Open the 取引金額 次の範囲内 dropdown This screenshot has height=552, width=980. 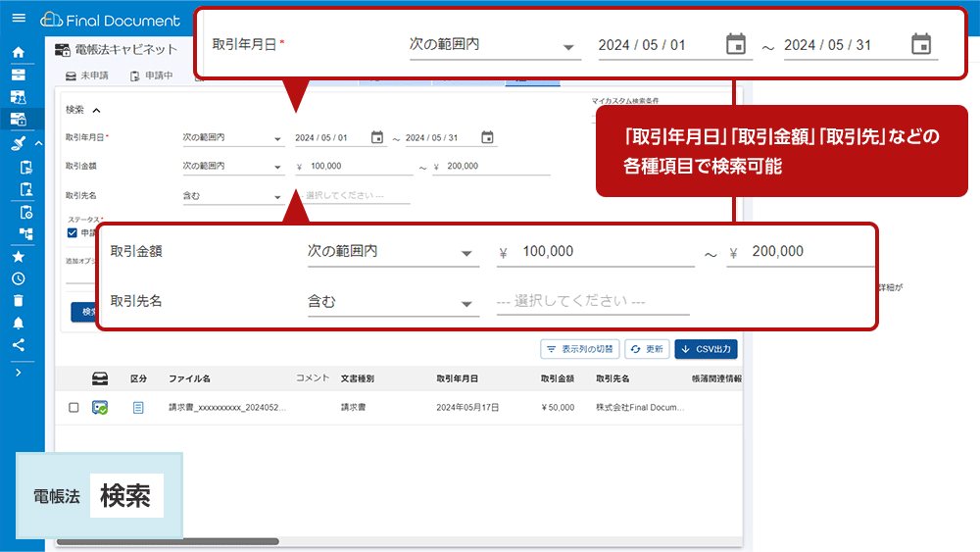[232, 167]
